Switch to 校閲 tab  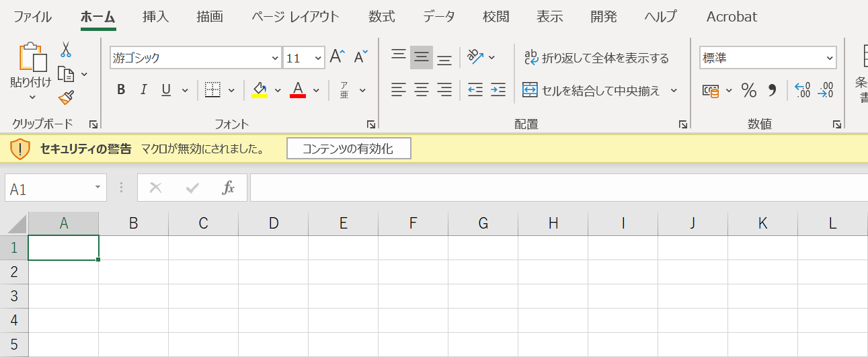point(496,17)
